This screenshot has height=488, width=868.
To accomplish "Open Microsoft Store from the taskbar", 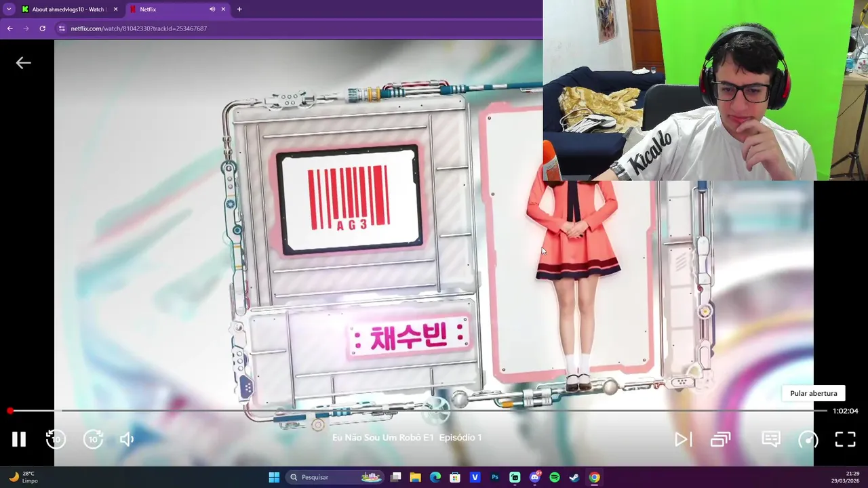I will pyautogui.click(x=455, y=477).
